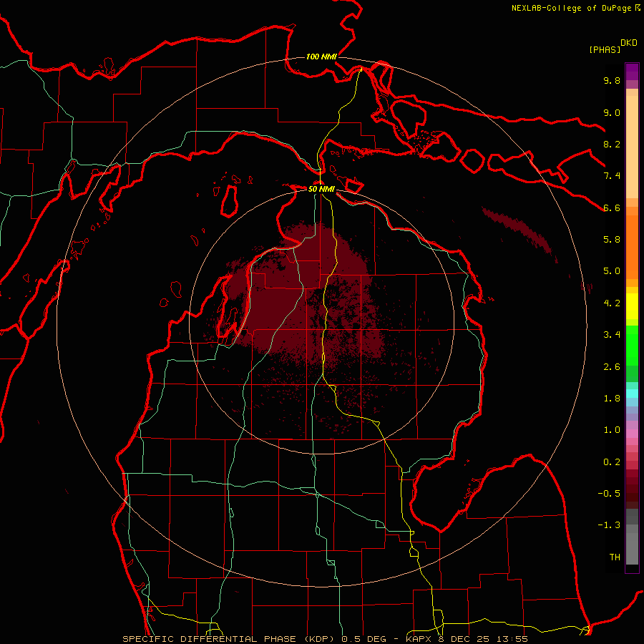Click the 8.2 color scale value
Viewport: 644px width, 644px height.
pos(612,144)
